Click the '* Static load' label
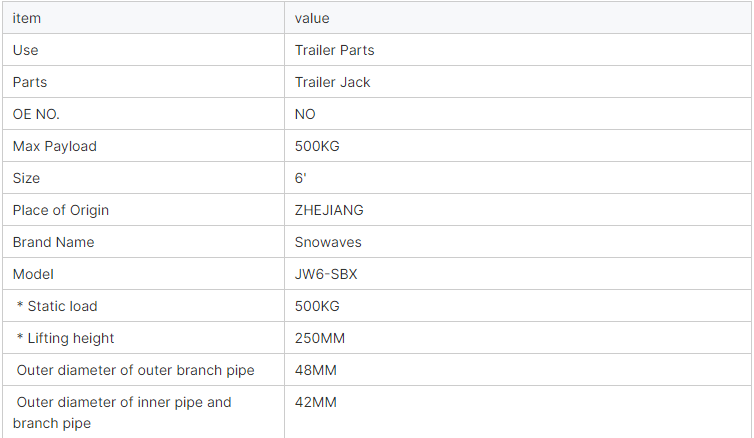This screenshot has width=754, height=438. pyautogui.click(x=57, y=306)
